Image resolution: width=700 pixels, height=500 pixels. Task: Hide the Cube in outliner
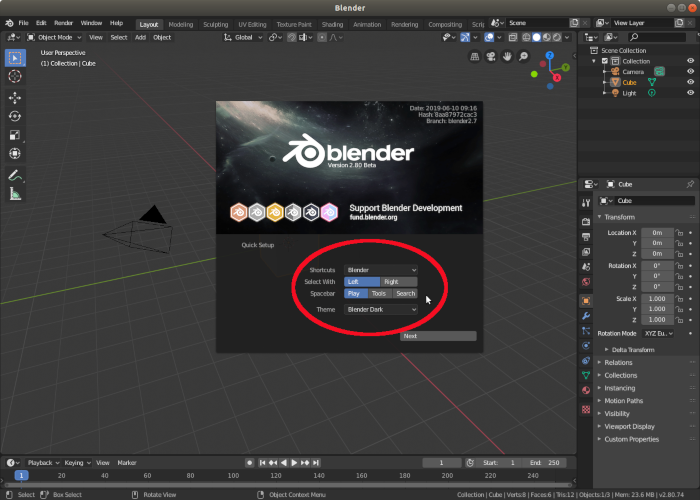(x=690, y=82)
